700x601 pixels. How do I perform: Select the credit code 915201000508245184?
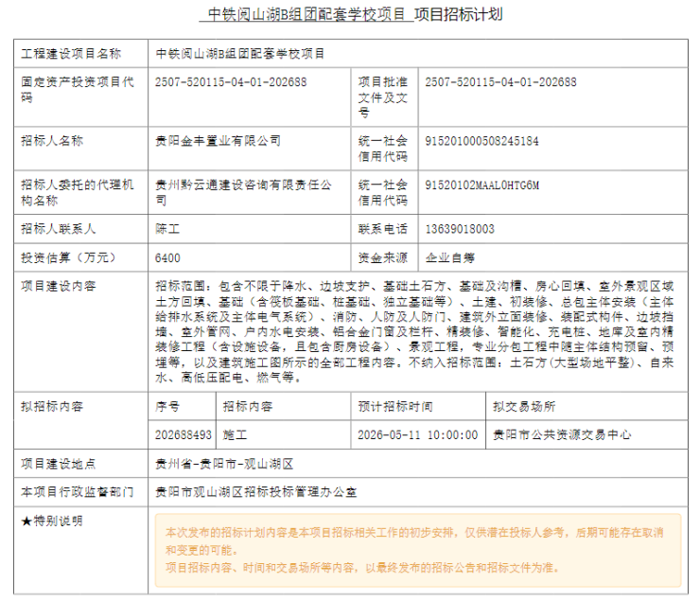click(x=481, y=141)
